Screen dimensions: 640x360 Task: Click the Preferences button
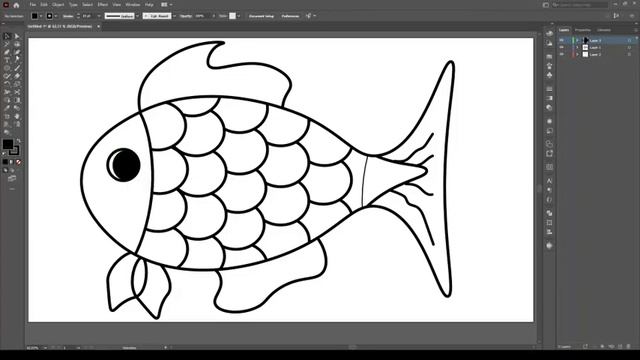click(x=290, y=16)
